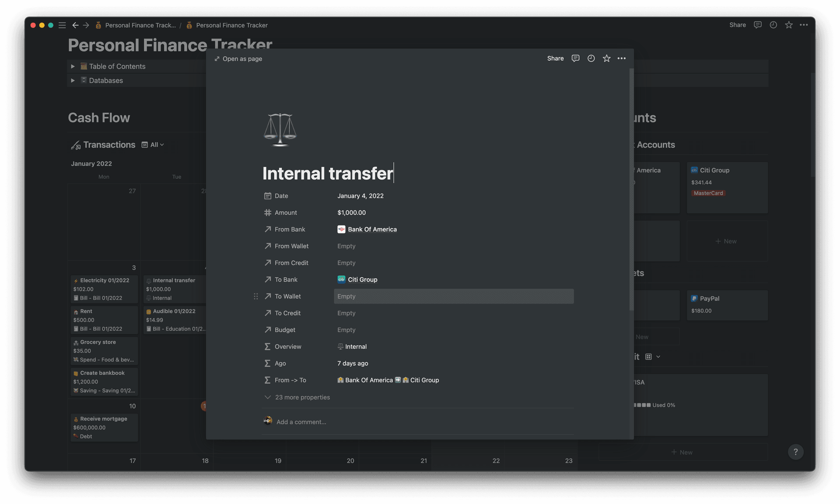Image resolution: width=840 pixels, height=504 pixels.
Task: Open the All calendar filter dropdown
Action: [x=156, y=145]
